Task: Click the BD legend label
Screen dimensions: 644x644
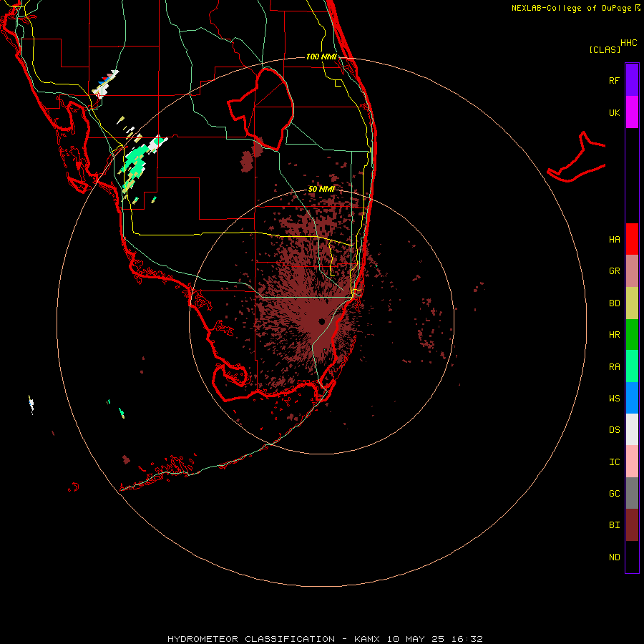Action: click(x=614, y=303)
